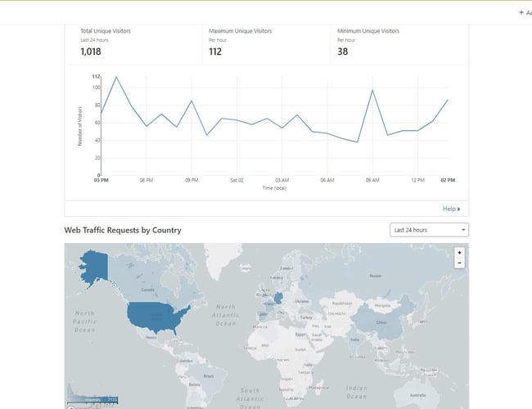532x409 pixels.
Task: Open the Last 24 hours dropdown
Action: coord(429,230)
